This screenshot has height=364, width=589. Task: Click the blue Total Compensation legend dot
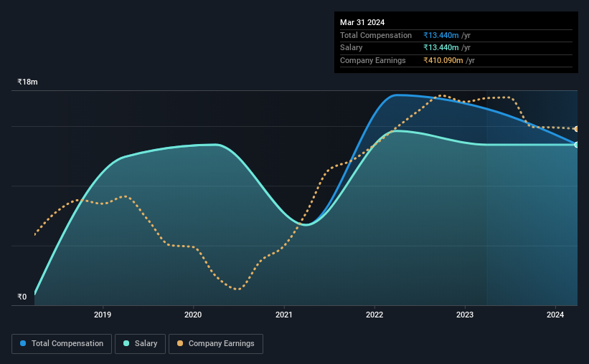pos(23,343)
